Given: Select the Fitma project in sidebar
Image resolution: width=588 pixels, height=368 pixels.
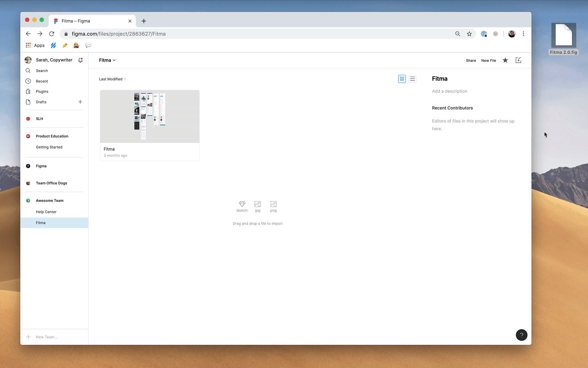Looking at the screenshot, I should [54, 223].
